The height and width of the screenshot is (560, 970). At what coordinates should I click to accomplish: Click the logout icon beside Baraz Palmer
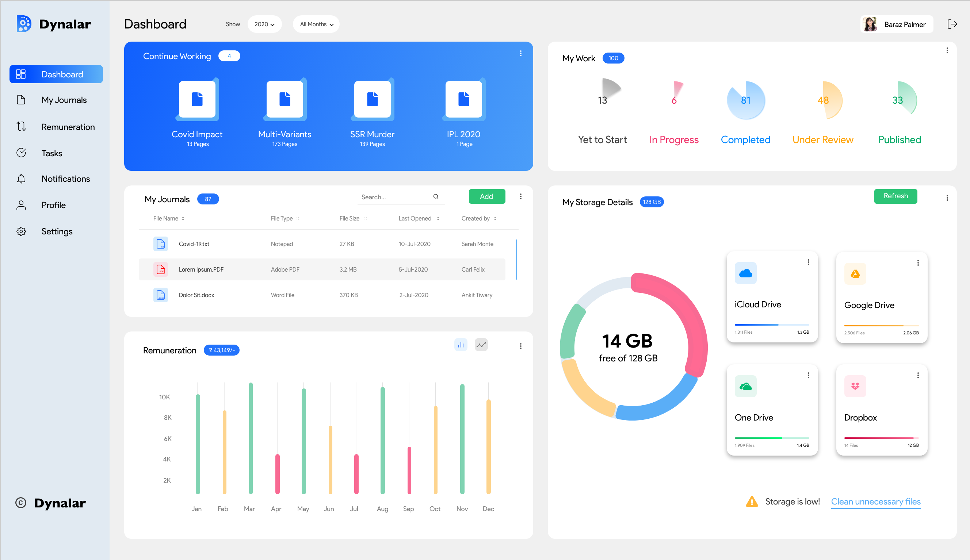(952, 24)
